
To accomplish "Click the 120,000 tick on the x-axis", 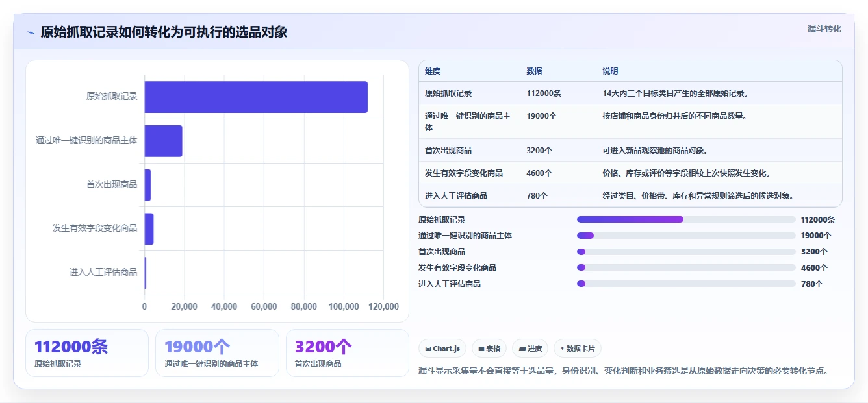I will [x=383, y=307].
